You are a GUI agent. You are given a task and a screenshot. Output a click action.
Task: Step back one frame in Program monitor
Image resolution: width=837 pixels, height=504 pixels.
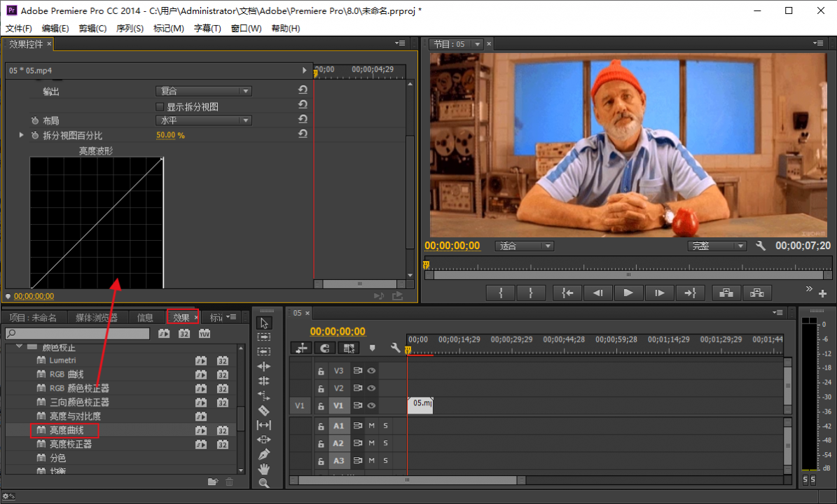point(598,293)
